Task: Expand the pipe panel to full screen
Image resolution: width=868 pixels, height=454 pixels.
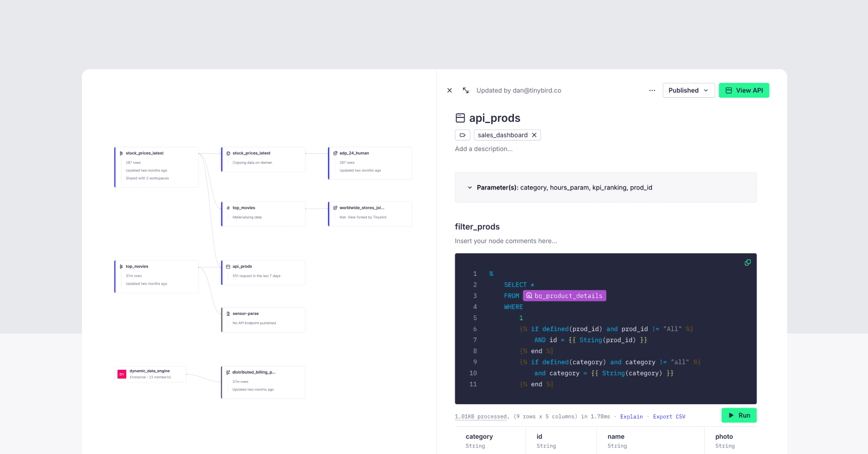Action: [x=466, y=90]
